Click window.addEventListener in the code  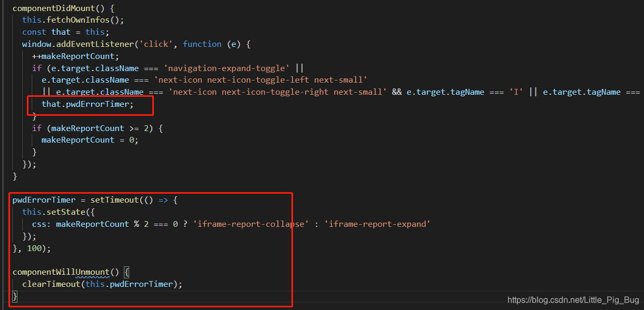click(77, 44)
